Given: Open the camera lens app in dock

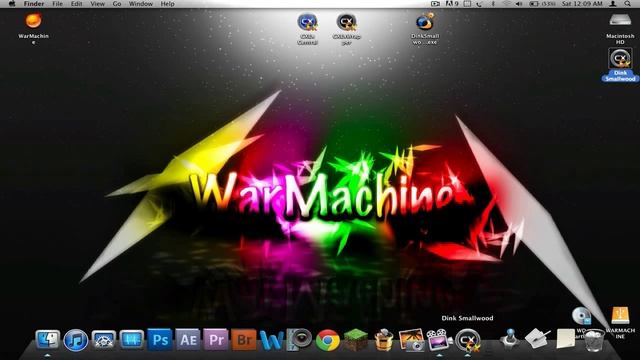Looking at the screenshot, I should click(300, 340).
